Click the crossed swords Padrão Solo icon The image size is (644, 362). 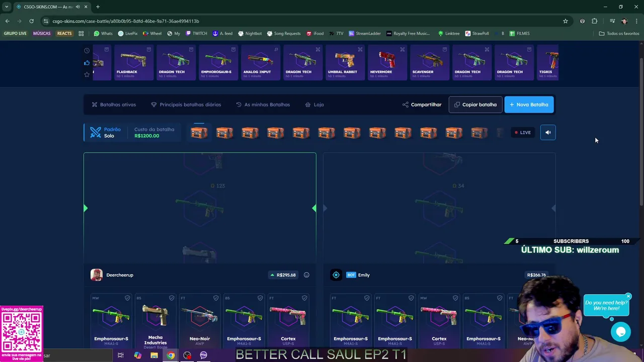coord(96,132)
